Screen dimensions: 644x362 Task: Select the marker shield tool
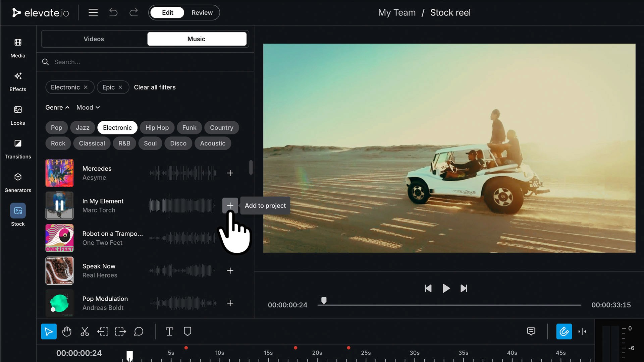click(187, 331)
